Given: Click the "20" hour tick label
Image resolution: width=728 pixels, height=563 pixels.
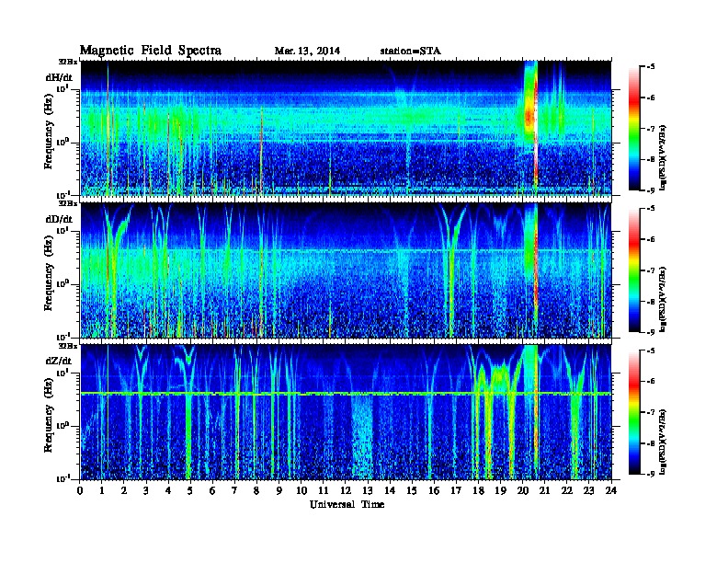Looking at the screenshot, I should [x=523, y=491].
